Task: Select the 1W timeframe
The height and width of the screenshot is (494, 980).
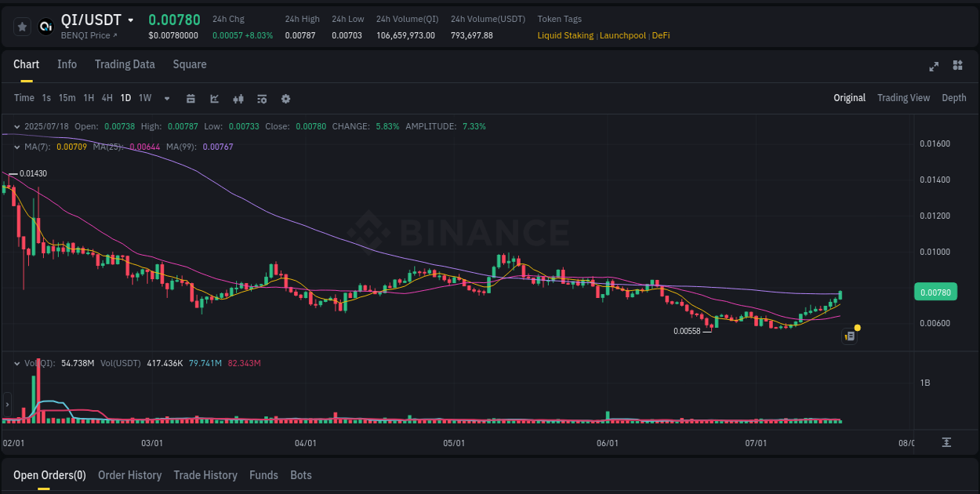Action: click(144, 98)
